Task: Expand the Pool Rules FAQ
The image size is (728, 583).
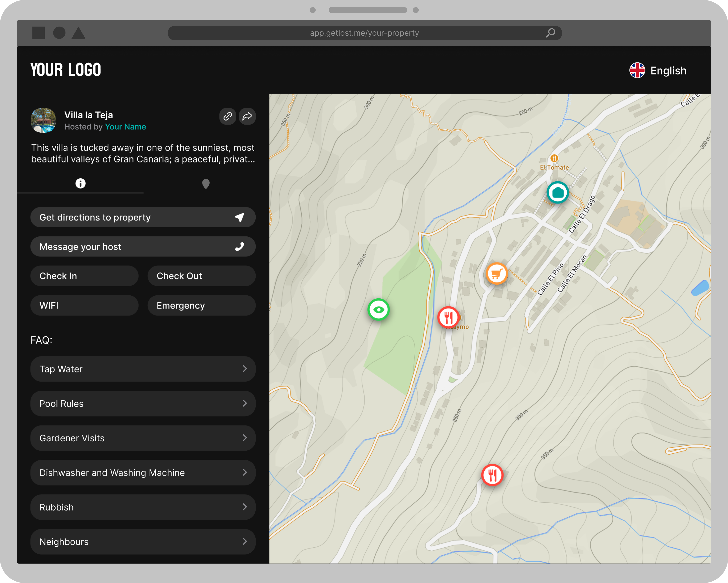Action: [x=143, y=404]
